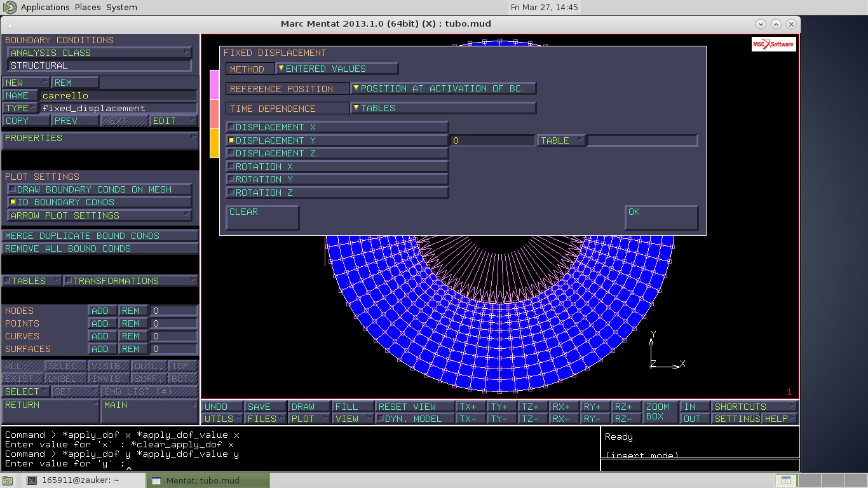Viewport: 868px width, 488px height.
Task: Click RETURN button in left panel
Action: (50, 411)
